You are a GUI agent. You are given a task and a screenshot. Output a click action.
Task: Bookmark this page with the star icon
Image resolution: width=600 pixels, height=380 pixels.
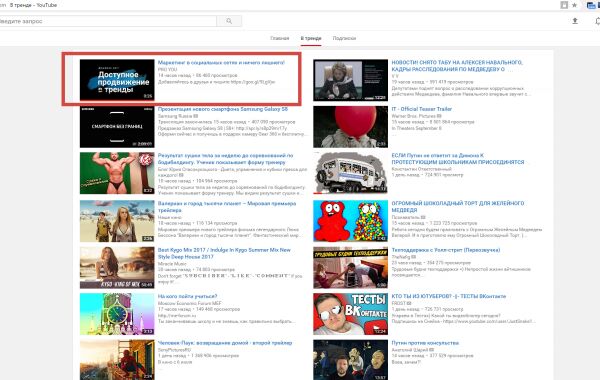[x=574, y=5]
